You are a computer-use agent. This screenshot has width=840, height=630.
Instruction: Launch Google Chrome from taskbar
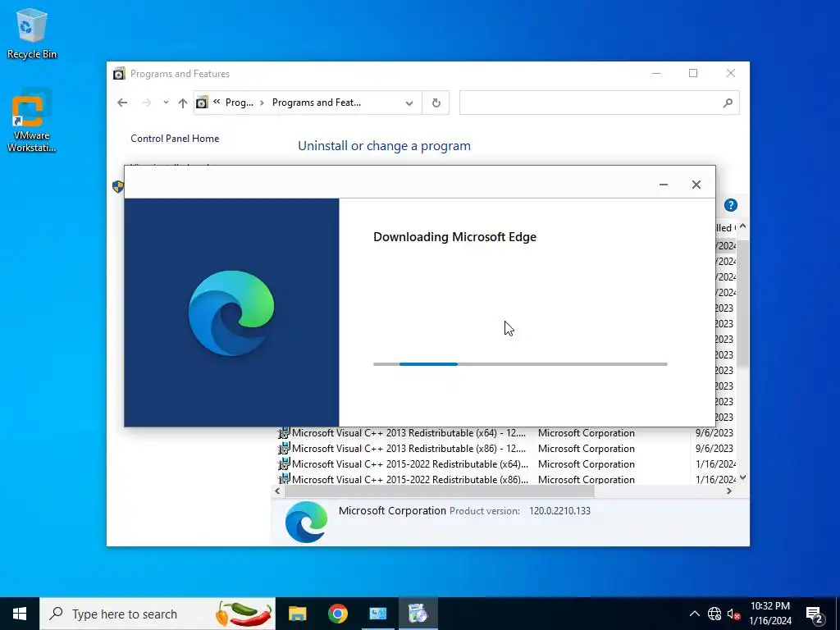[337, 614]
